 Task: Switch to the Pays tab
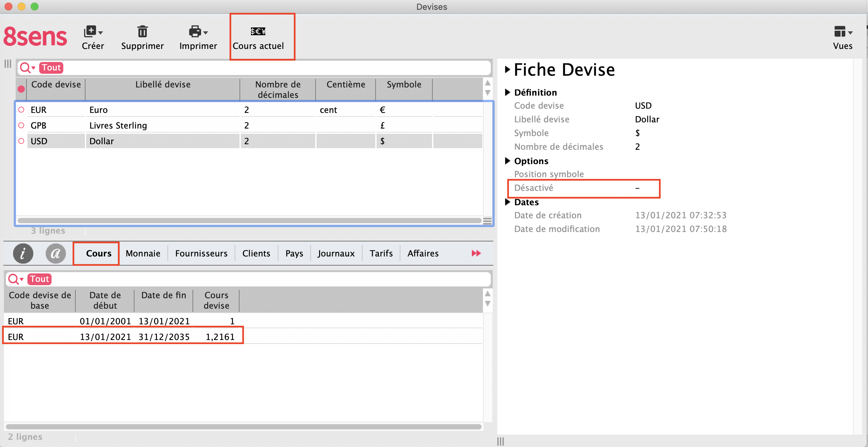[294, 253]
